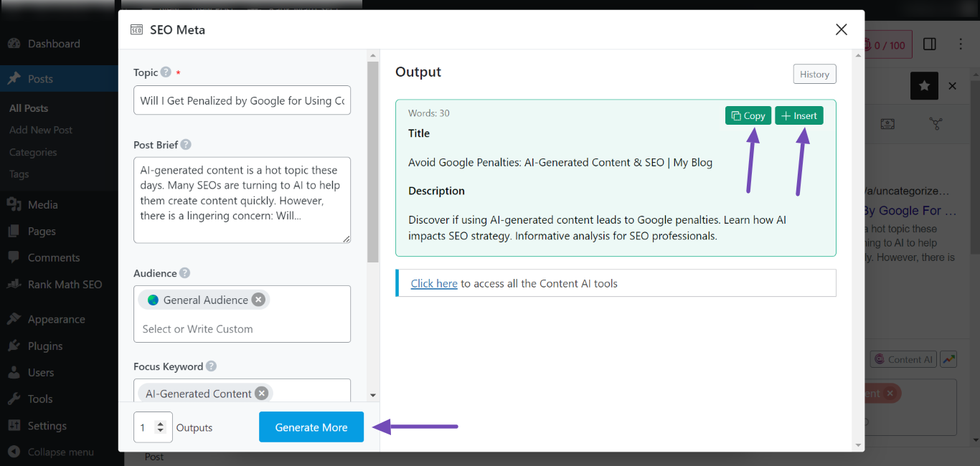Open the Tags submenu item
The image size is (980, 466).
19,174
